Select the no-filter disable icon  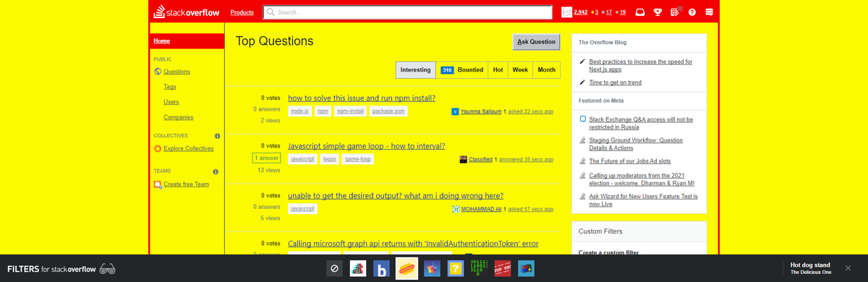click(334, 268)
